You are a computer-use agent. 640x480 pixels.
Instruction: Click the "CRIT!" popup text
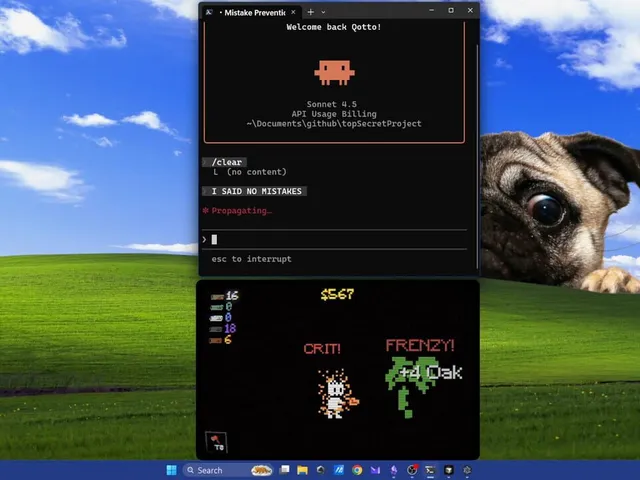click(322, 349)
